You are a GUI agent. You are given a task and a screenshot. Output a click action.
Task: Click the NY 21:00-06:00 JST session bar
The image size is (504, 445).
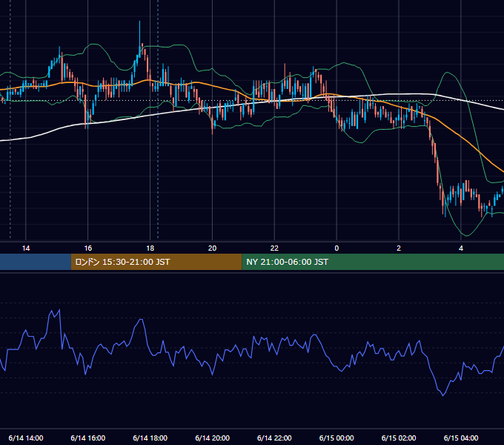point(373,262)
